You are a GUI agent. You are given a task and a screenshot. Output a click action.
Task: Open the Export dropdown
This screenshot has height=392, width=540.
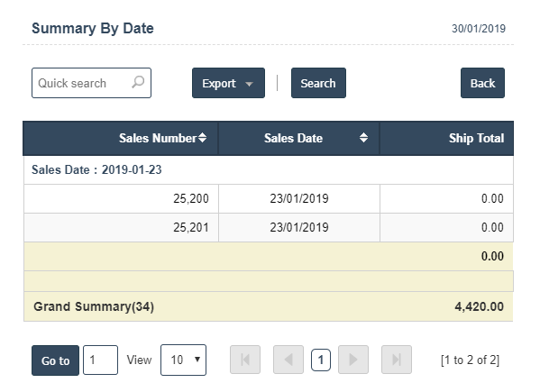[228, 83]
